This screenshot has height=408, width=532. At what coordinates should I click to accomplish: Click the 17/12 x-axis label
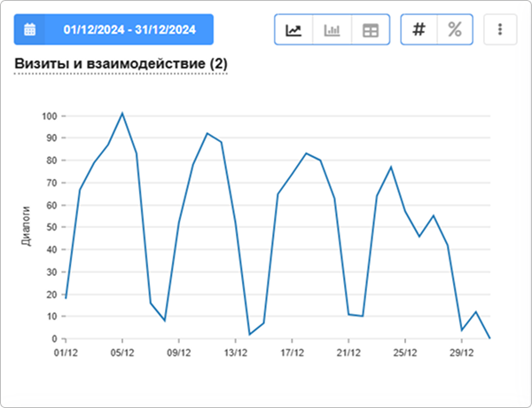[292, 351]
